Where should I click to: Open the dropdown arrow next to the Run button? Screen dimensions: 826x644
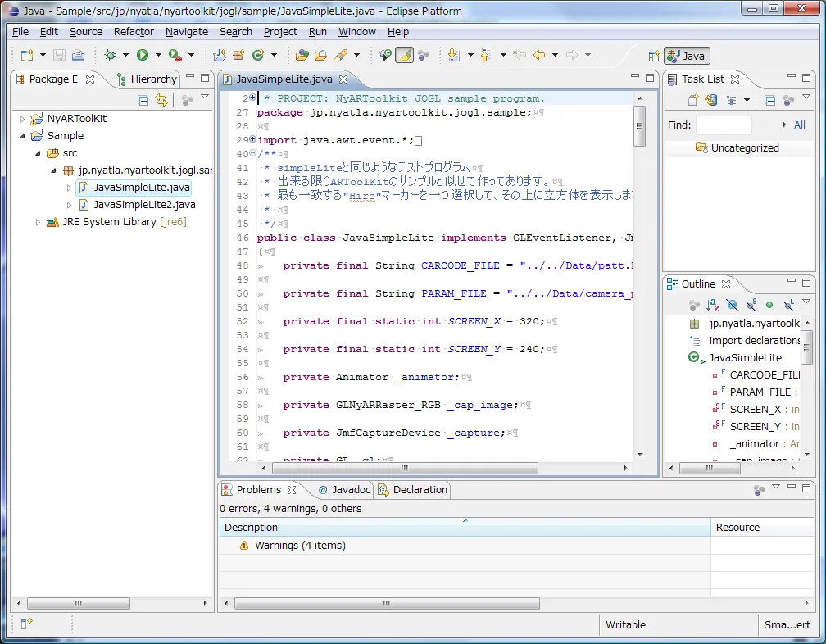click(x=158, y=55)
